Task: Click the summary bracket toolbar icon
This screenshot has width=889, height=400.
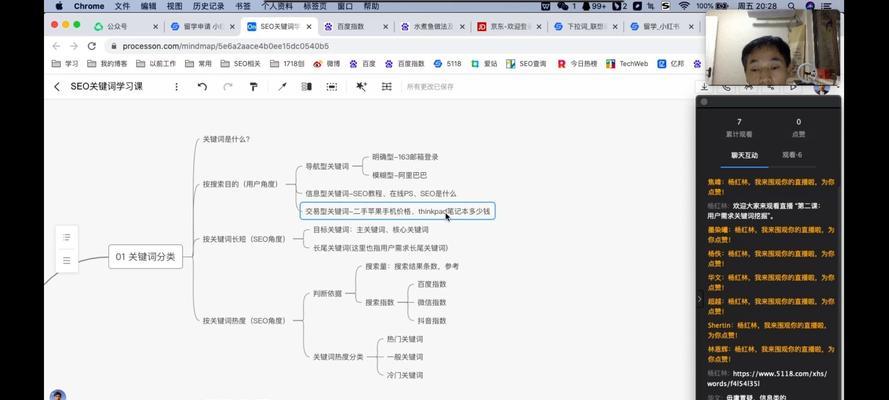Action: 307,87
